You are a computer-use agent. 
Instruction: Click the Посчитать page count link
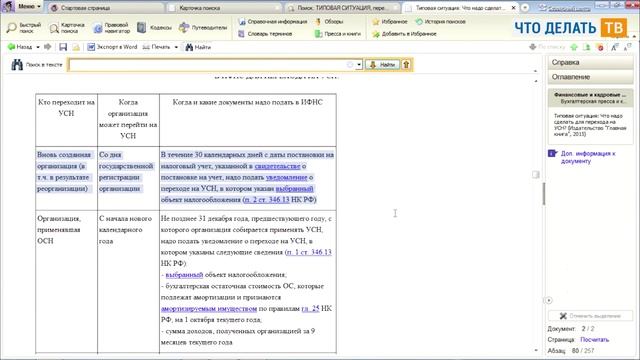[594, 340]
